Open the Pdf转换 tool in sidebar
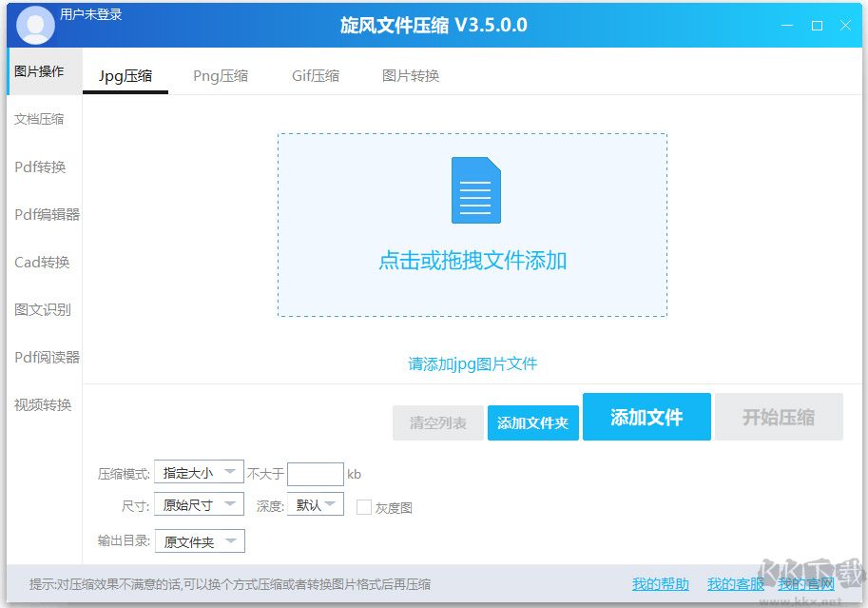This screenshot has width=868, height=608. pos(38,166)
